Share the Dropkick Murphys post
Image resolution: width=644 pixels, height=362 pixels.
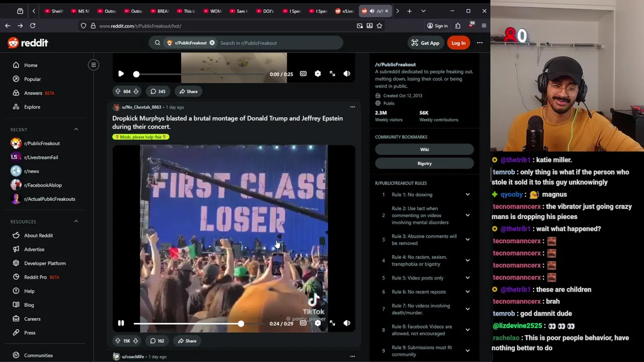[187, 341]
